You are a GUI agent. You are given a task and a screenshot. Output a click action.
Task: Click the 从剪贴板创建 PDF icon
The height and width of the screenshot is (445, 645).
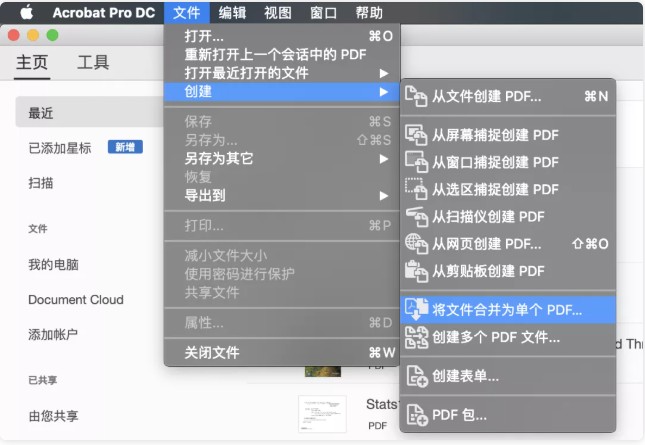[x=416, y=270]
